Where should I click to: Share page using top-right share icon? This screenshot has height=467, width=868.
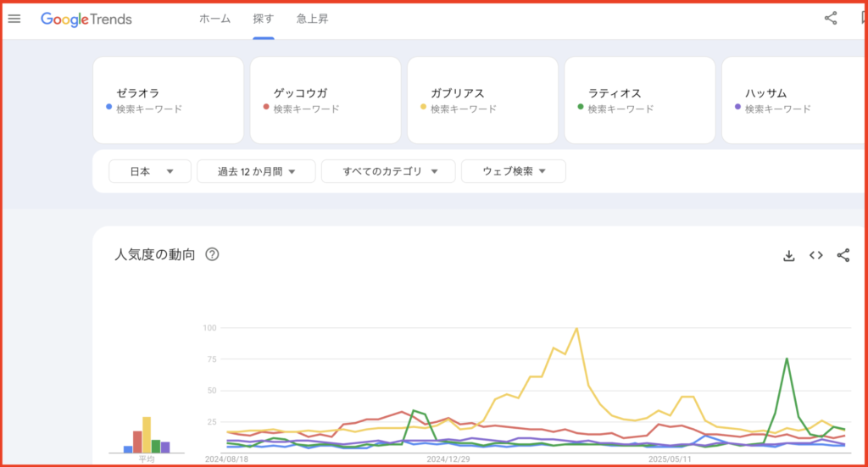click(x=831, y=19)
